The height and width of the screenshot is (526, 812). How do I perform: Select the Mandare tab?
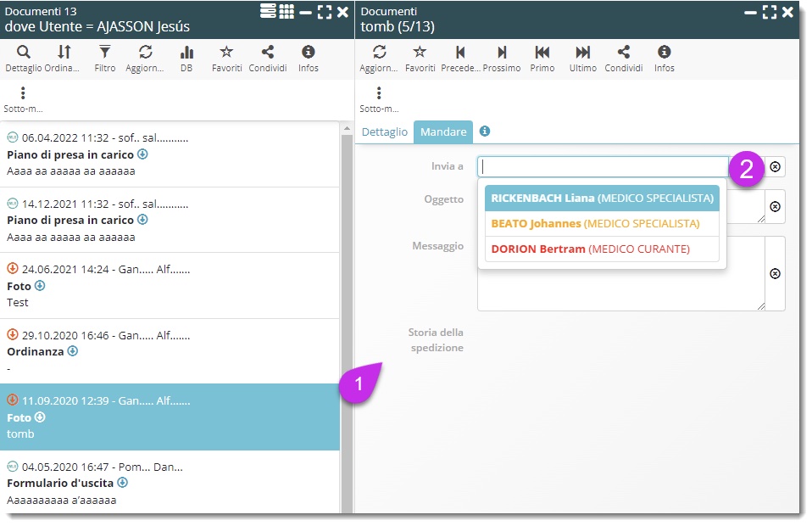(443, 132)
